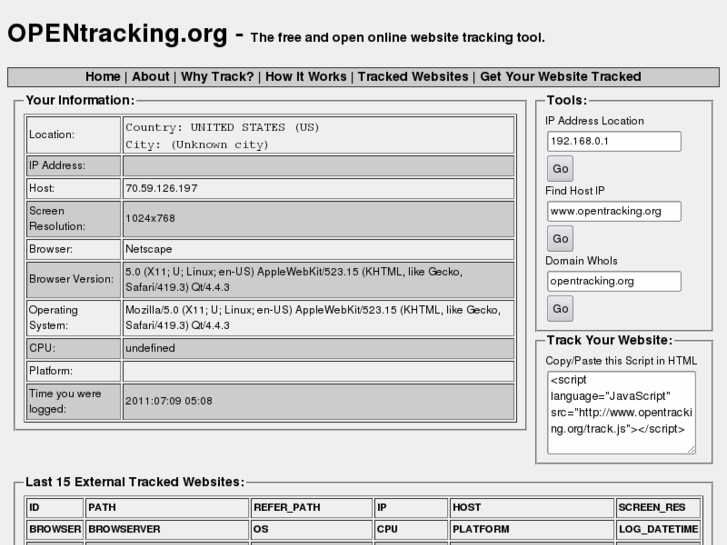The width and height of the screenshot is (727, 545).
Task: Click the Tools: section heading
Action: (x=567, y=100)
